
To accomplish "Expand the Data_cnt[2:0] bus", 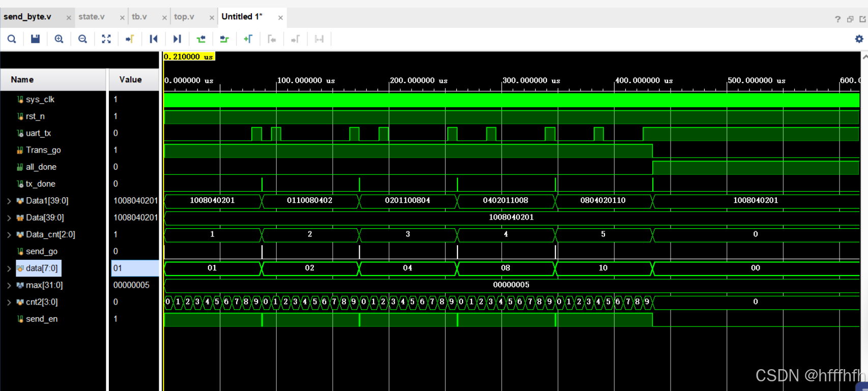I will pyautogui.click(x=9, y=235).
